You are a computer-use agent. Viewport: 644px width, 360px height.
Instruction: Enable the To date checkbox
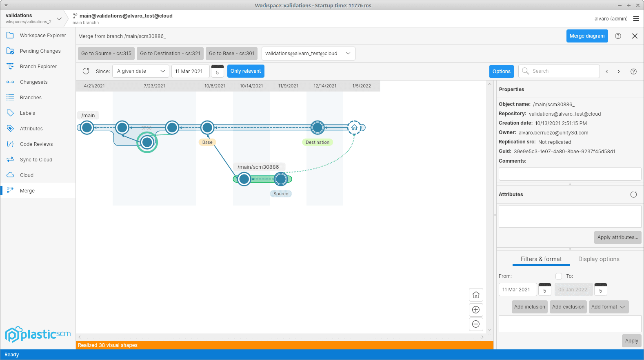click(559, 276)
